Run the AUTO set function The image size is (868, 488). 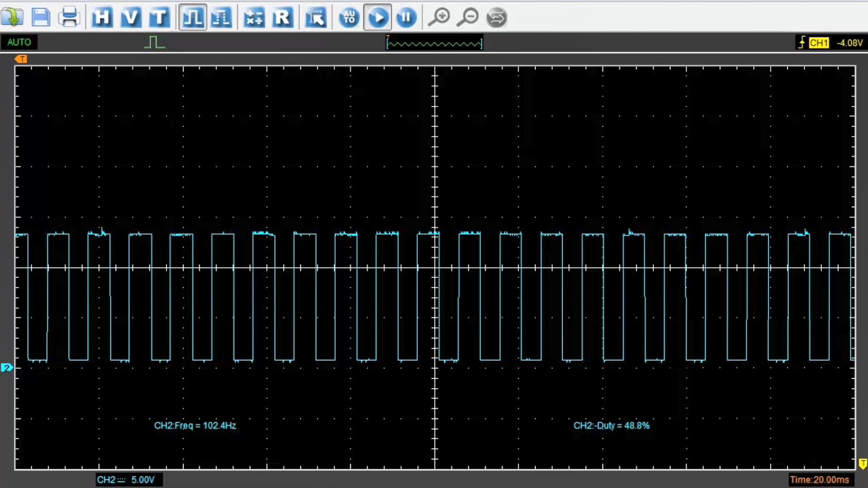point(349,17)
